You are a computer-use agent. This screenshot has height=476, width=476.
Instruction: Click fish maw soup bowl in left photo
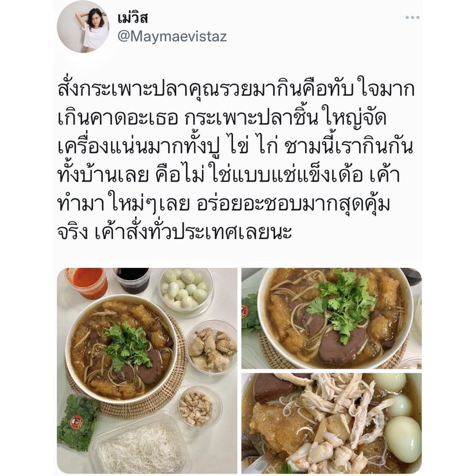point(121,349)
